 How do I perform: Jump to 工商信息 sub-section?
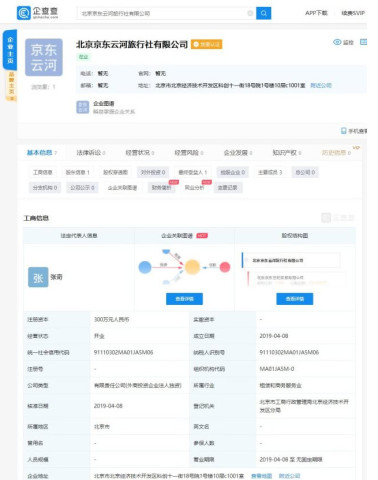coord(42,172)
